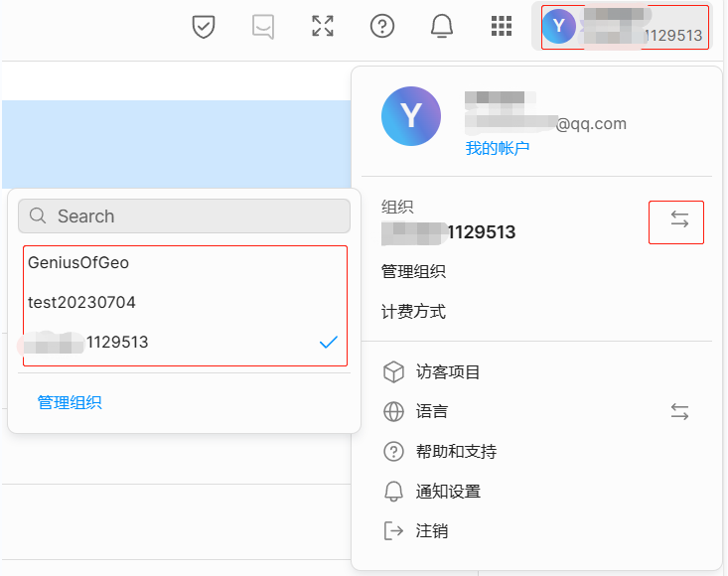The image size is (728, 576).
Task: Open notifications bell icon in top bar
Action: click(x=442, y=27)
